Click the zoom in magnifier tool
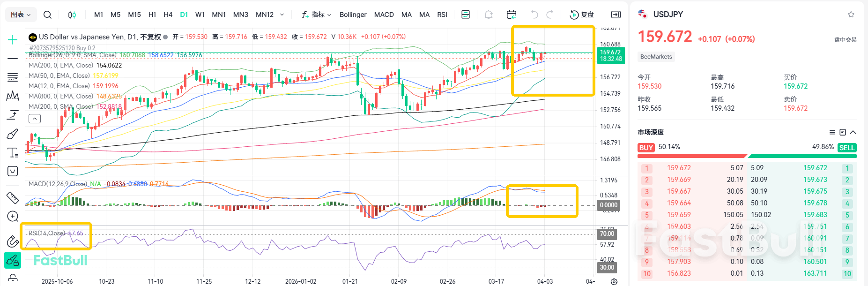The image size is (868, 286). (x=13, y=216)
